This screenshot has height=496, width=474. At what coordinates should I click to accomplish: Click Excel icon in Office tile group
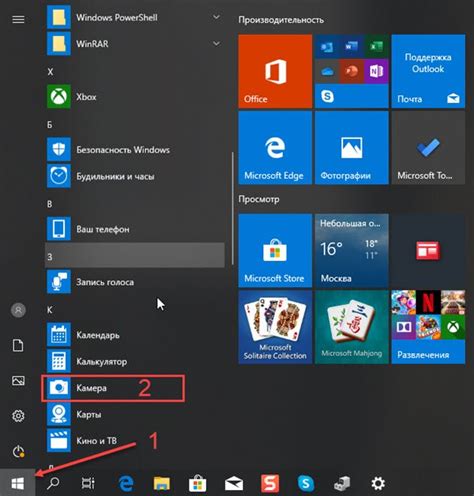[376, 46]
